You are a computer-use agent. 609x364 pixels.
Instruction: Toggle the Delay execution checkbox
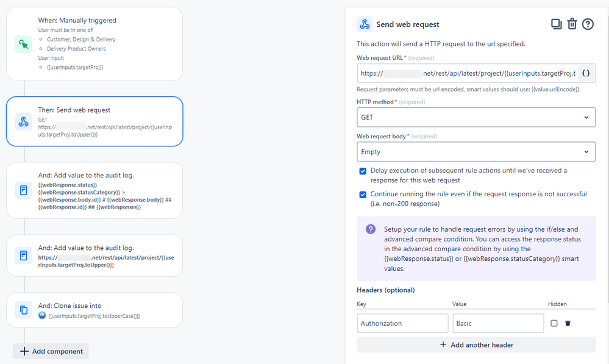(363, 171)
